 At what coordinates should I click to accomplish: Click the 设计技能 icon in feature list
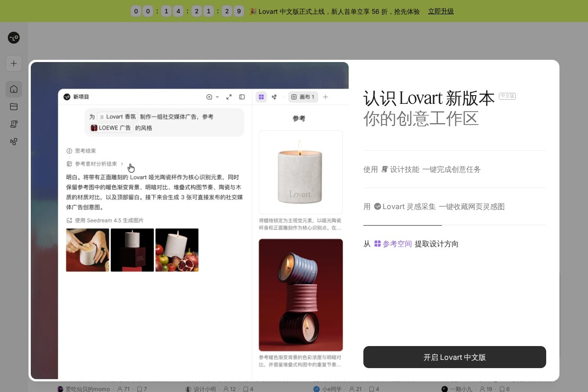(x=385, y=169)
